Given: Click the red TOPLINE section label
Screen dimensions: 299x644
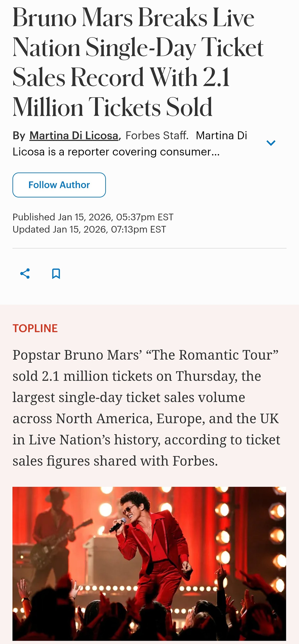Looking at the screenshot, I should (35, 328).
